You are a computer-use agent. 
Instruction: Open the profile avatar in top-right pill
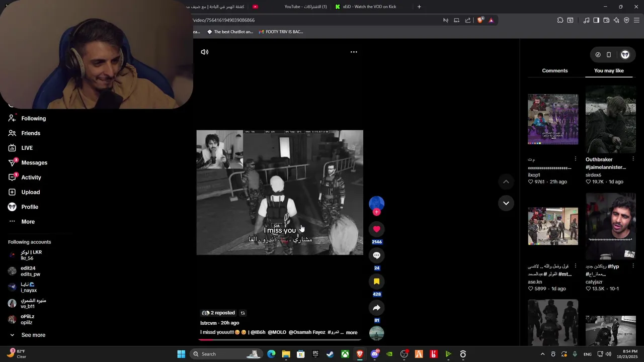tap(625, 54)
